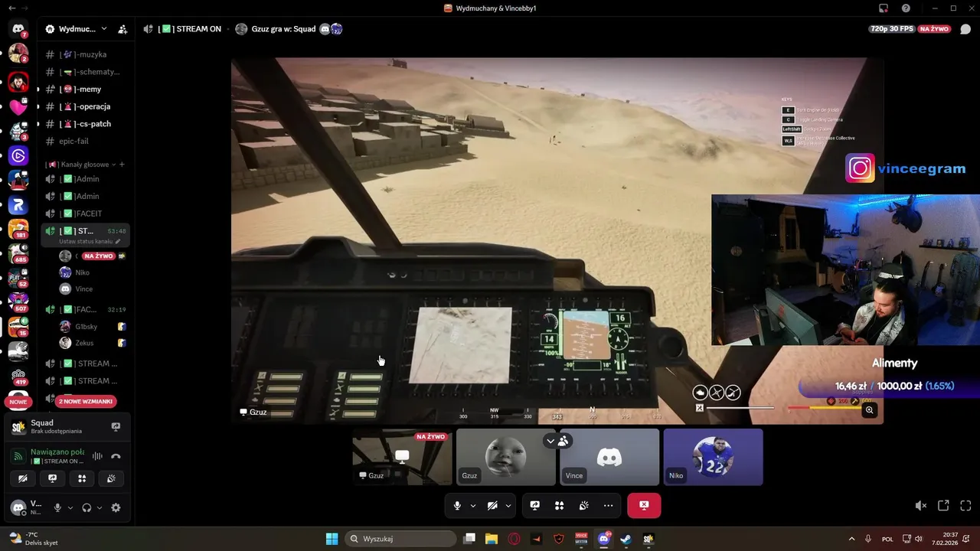Open File Explorer from the taskbar
This screenshot has width=980, height=551.
(x=492, y=539)
